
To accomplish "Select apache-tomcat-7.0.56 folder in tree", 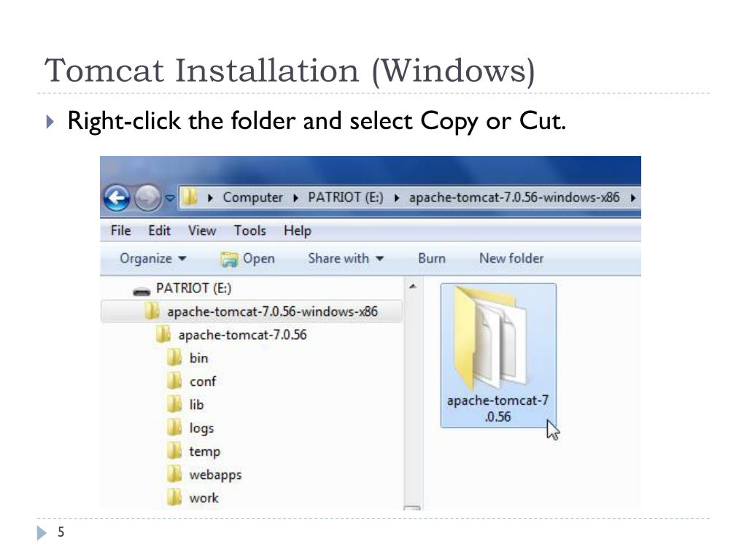I will 242,335.
